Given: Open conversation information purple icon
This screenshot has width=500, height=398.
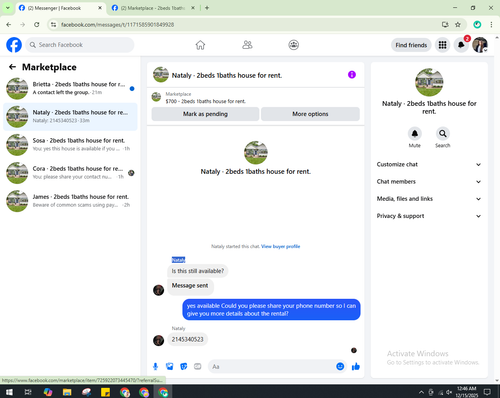Looking at the screenshot, I should [352, 75].
